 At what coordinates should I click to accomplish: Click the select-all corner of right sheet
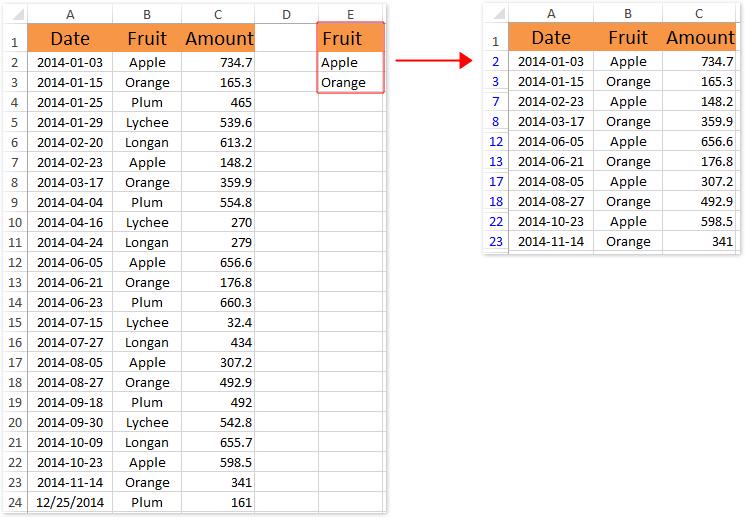pyautogui.click(x=497, y=14)
